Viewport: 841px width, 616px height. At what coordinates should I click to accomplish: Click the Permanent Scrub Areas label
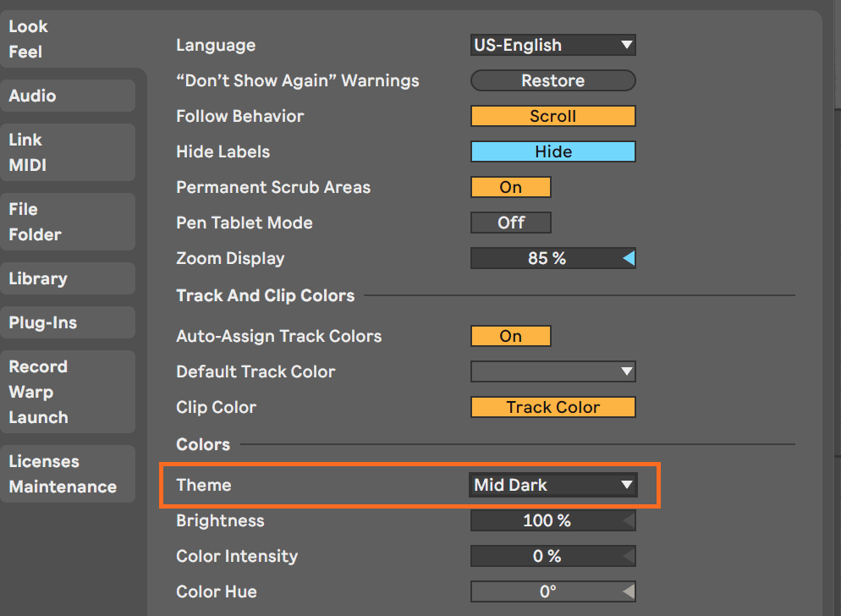tap(273, 187)
